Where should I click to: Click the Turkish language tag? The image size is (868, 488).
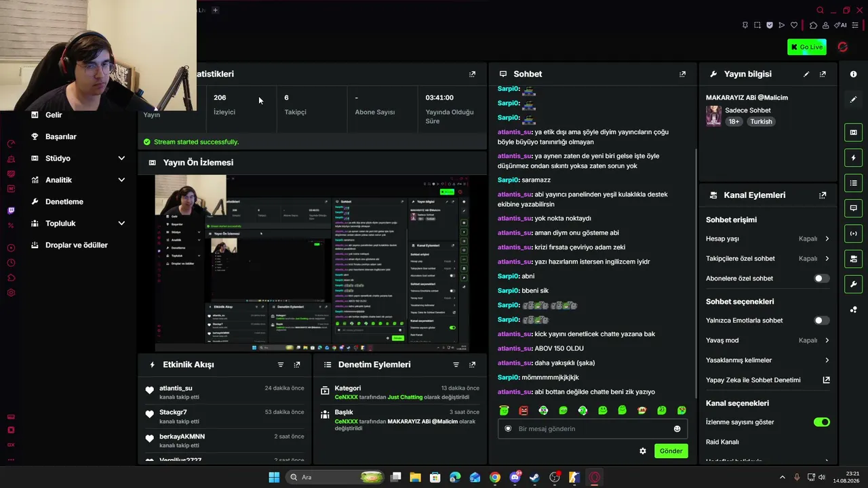(x=761, y=121)
